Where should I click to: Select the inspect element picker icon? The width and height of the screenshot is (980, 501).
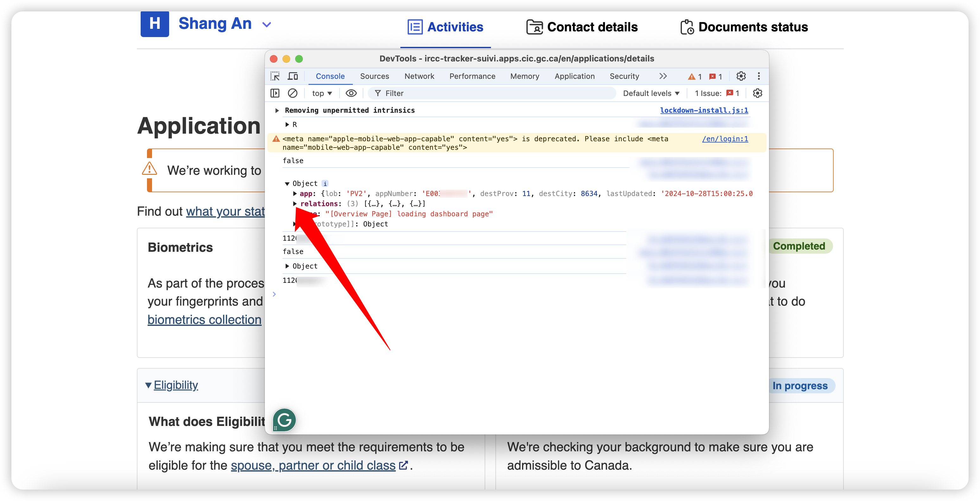click(x=275, y=76)
